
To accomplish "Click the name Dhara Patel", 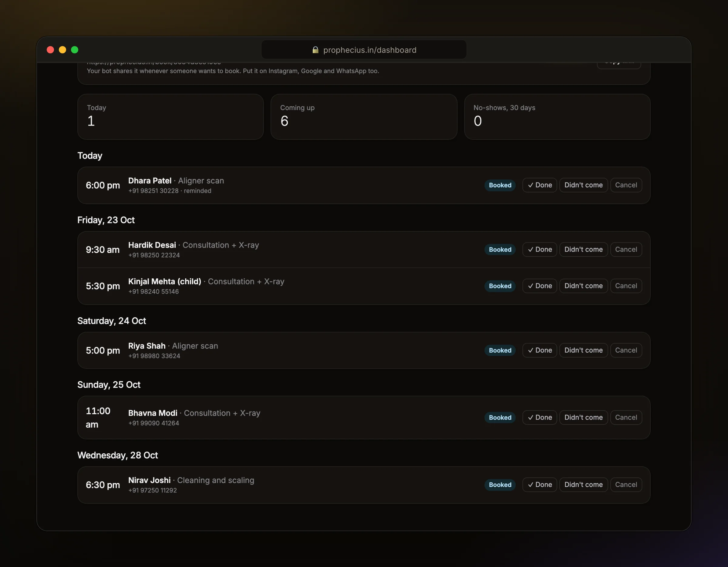I will coord(150,180).
